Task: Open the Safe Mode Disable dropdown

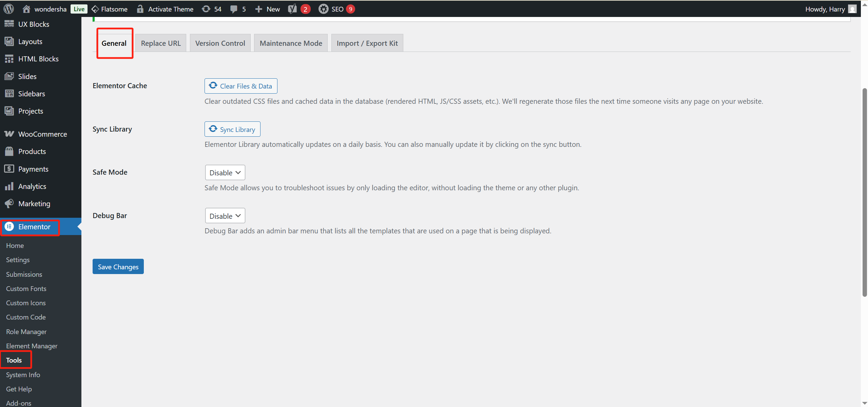Action: pyautogui.click(x=225, y=172)
